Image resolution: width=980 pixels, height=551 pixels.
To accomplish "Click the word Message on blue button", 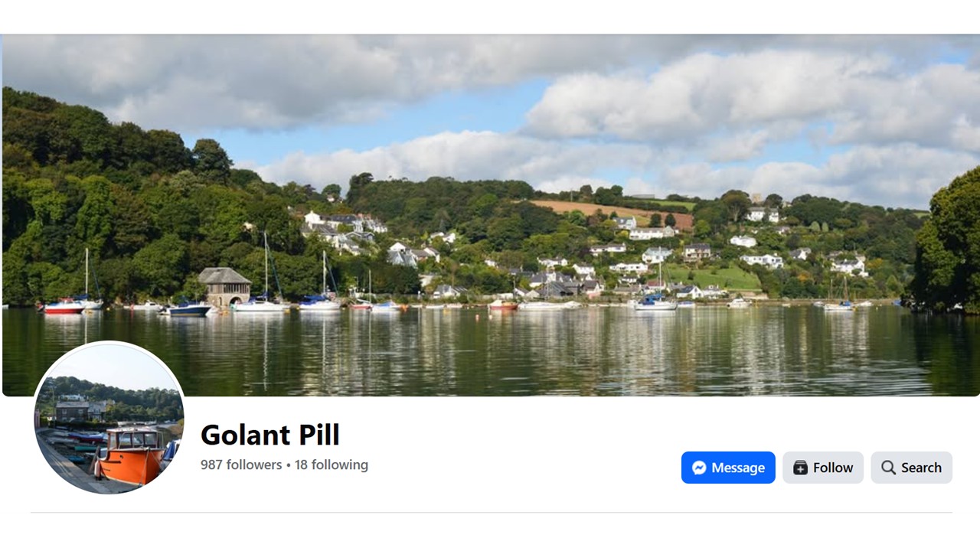I will click(x=738, y=468).
